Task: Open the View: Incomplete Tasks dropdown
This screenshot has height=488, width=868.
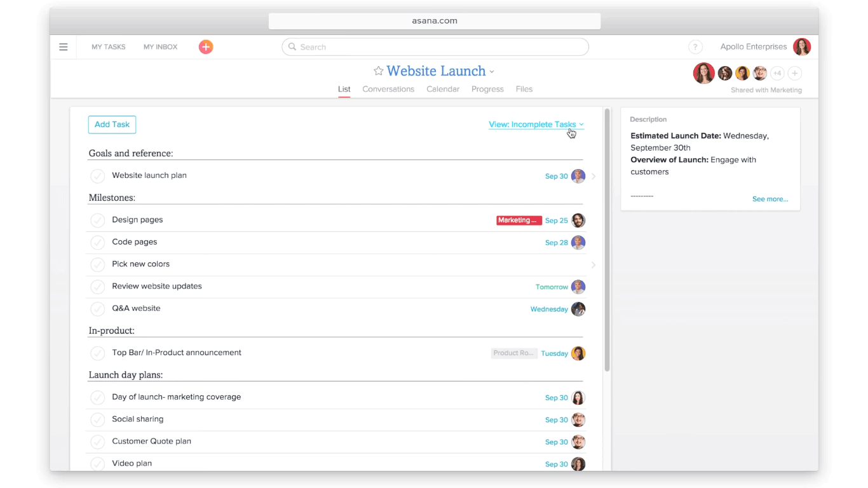Action: [x=536, y=124]
